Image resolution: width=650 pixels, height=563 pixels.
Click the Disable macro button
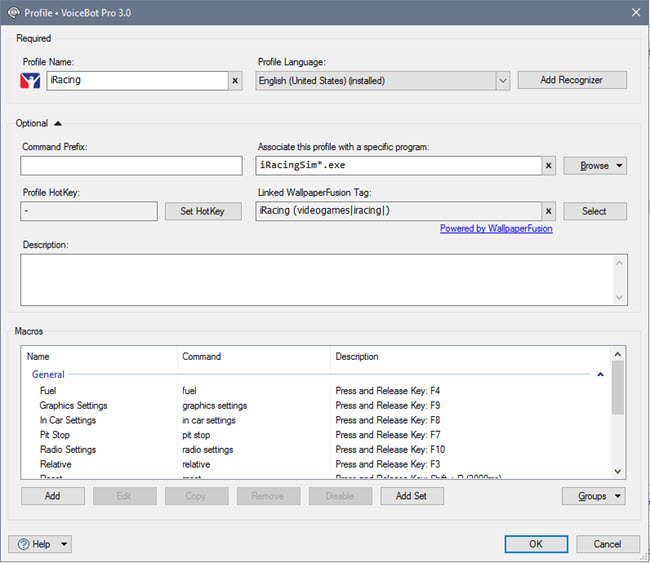(x=340, y=496)
